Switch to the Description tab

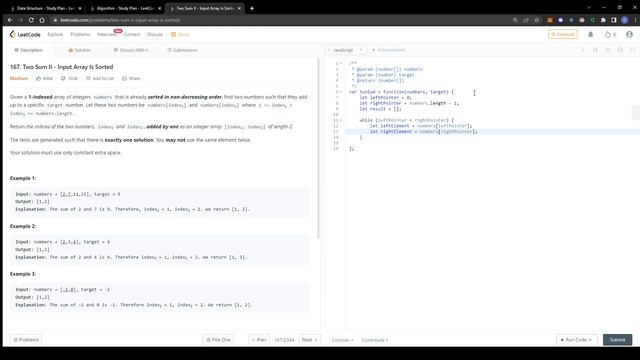28,50
